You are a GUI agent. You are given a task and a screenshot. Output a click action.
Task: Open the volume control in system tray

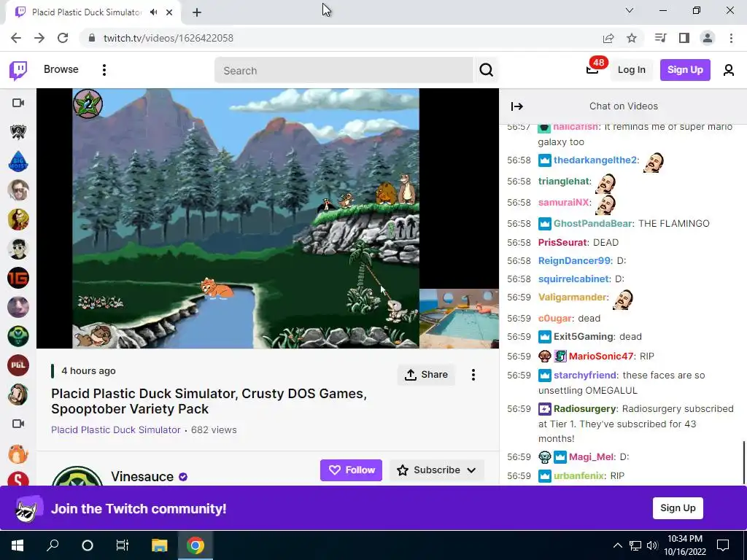(652, 545)
